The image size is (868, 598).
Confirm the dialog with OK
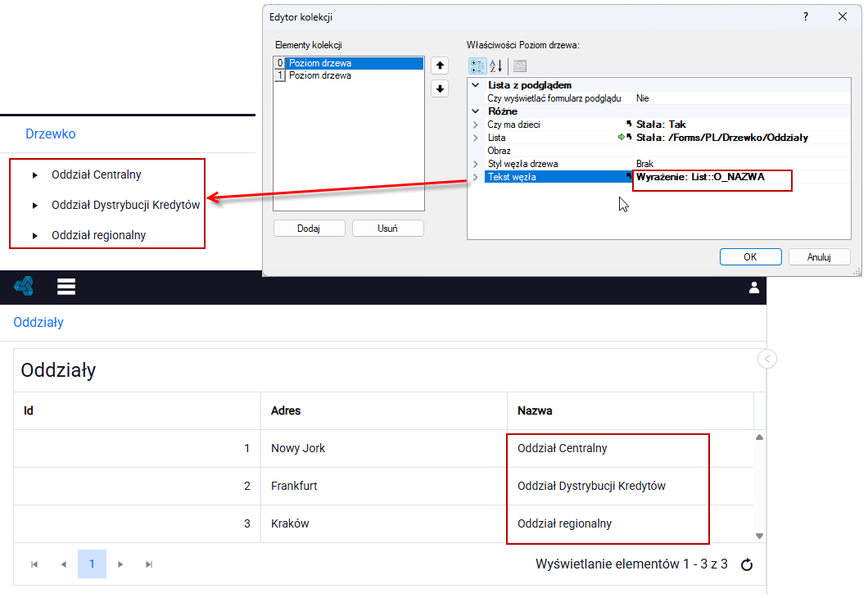coord(750,257)
